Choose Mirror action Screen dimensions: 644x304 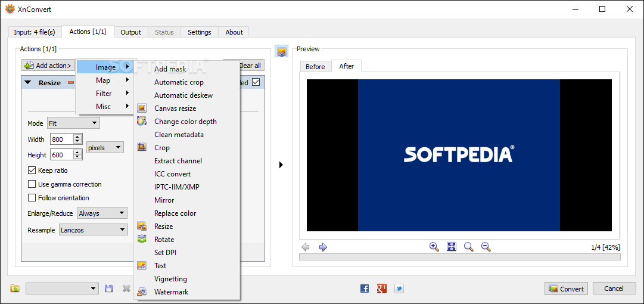187,200
